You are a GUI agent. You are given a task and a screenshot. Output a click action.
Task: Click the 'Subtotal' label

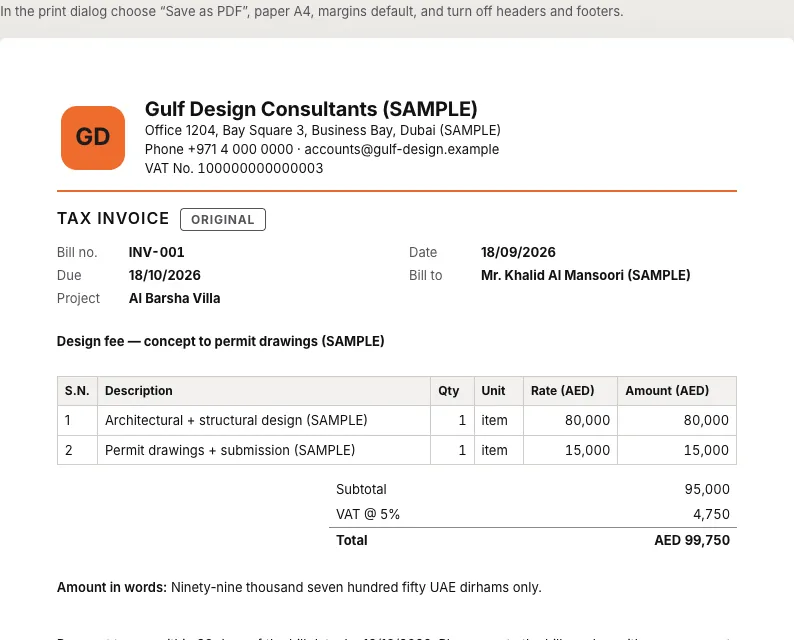pos(361,489)
